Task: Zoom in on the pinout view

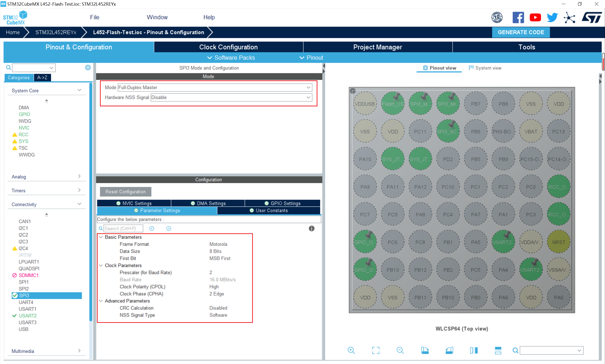Action: [351, 350]
